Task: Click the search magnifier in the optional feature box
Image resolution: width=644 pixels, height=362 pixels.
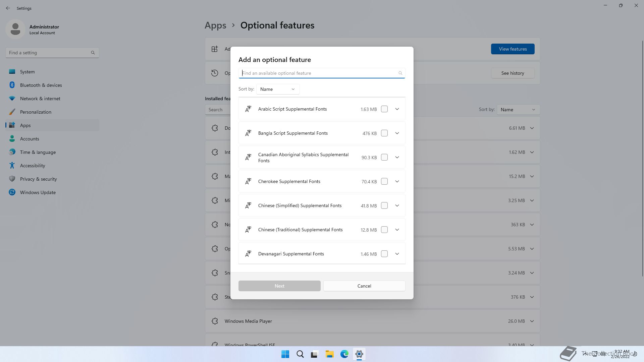Action: pyautogui.click(x=400, y=73)
